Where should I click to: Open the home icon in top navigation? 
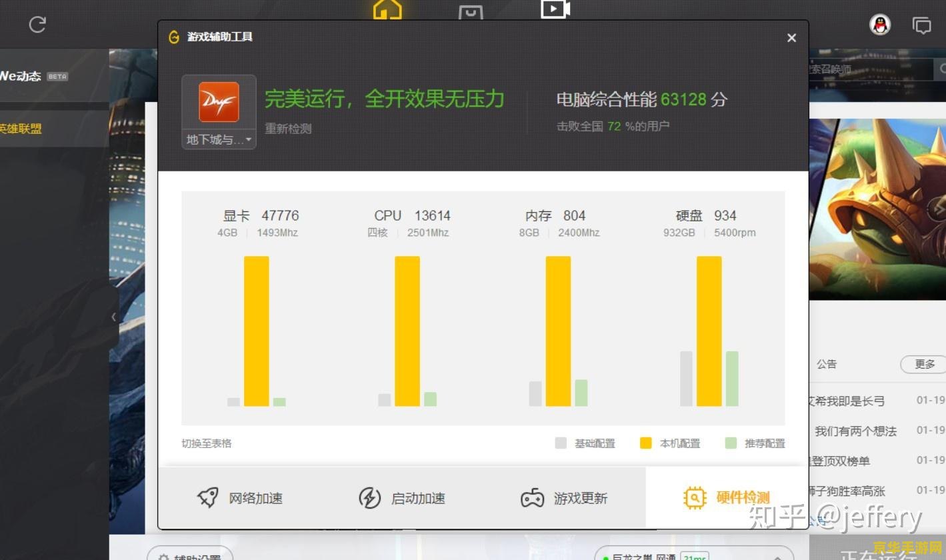click(387, 9)
